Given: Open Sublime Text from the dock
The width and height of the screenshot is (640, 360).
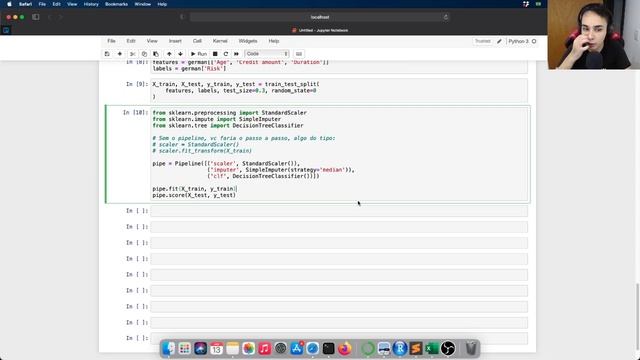Looking at the screenshot, I should coord(416,349).
